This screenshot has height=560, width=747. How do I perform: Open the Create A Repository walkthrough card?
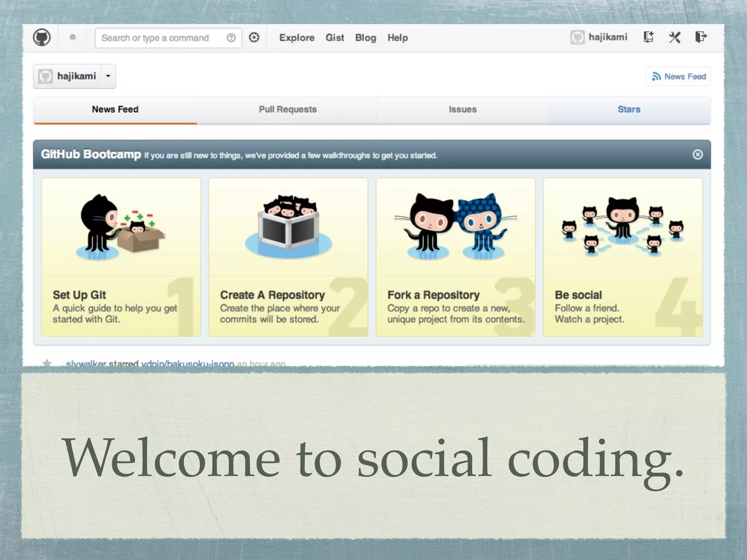click(288, 257)
